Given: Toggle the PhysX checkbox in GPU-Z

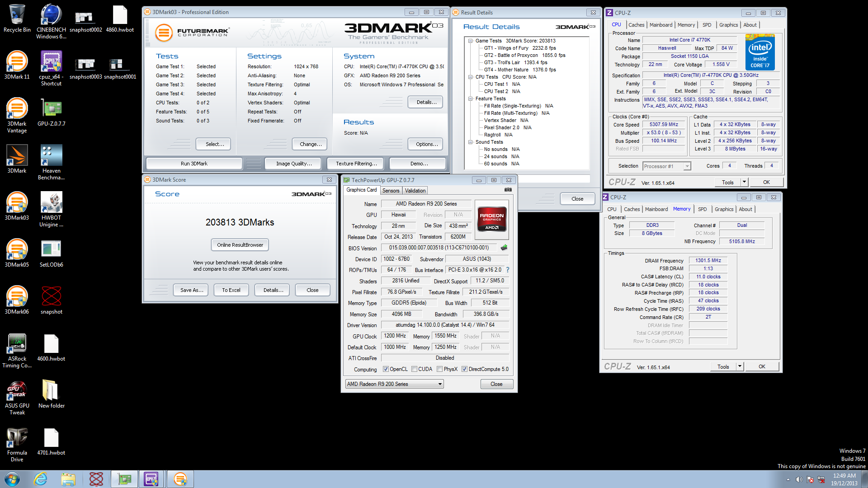Looking at the screenshot, I should [439, 369].
